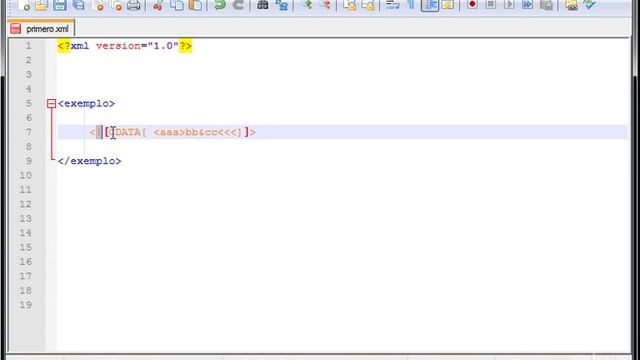Click line number 19 in the margin
Viewport: 640px width, 360px height.
pyautogui.click(x=25, y=305)
